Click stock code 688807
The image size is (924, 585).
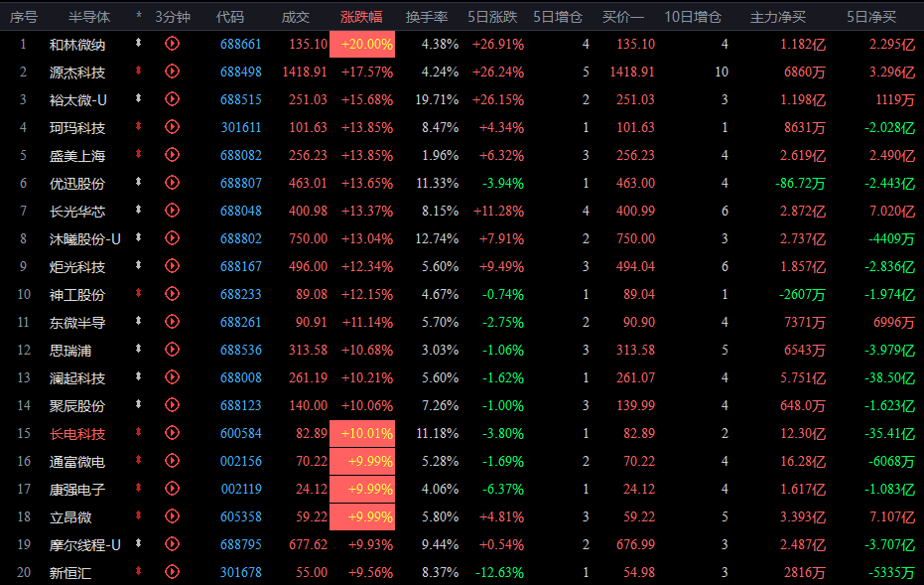(x=240, y=184)
